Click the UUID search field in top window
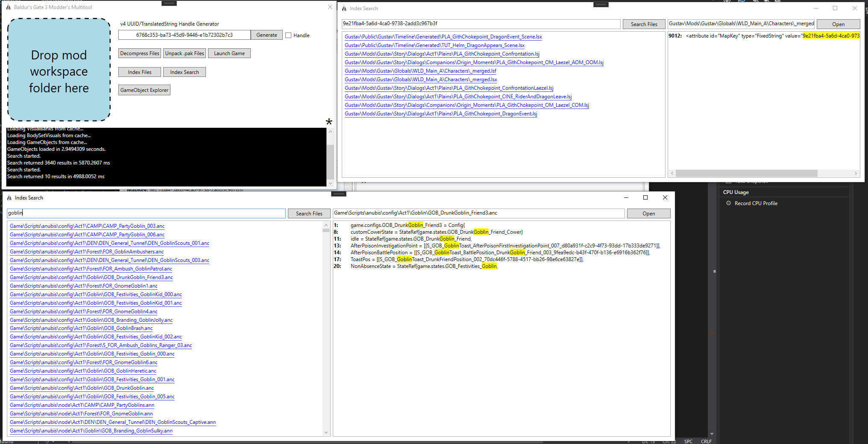The image size is (868, 444). click(481, 24)
